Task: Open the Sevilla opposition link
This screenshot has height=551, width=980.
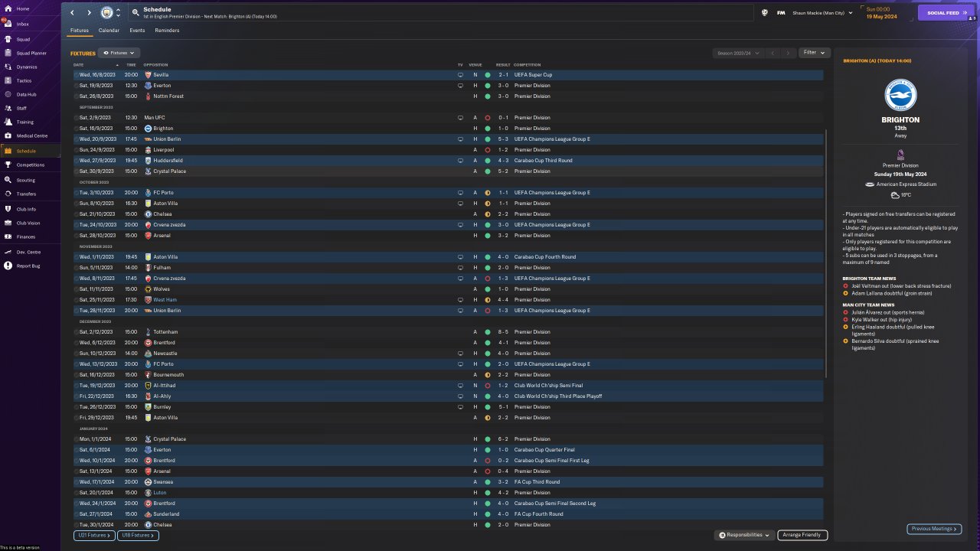Action: (161, 75)
